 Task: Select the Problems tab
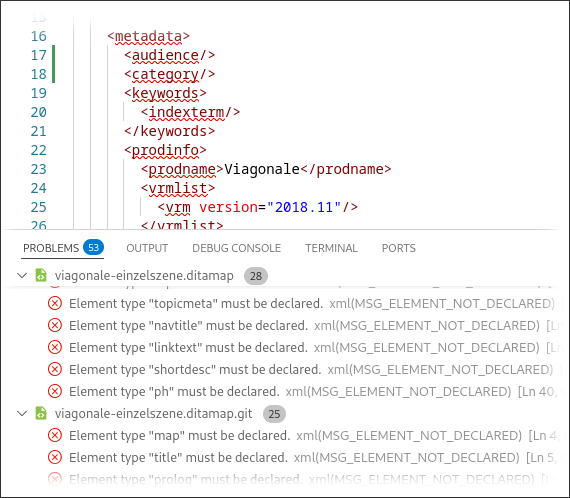pos(63,248)
